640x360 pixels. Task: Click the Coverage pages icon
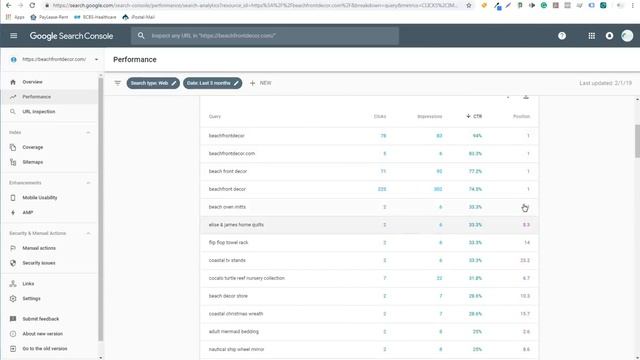tap(13, 147)
